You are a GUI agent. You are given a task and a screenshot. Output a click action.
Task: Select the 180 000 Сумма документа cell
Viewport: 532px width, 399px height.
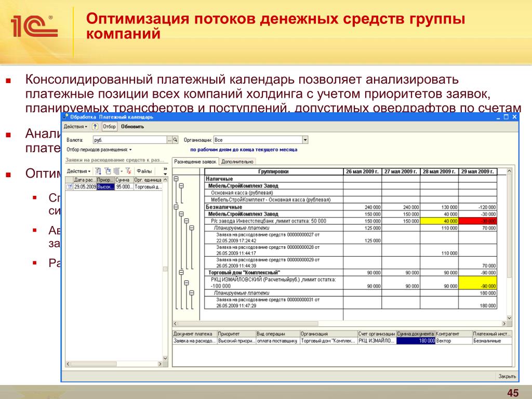(416, 341)
